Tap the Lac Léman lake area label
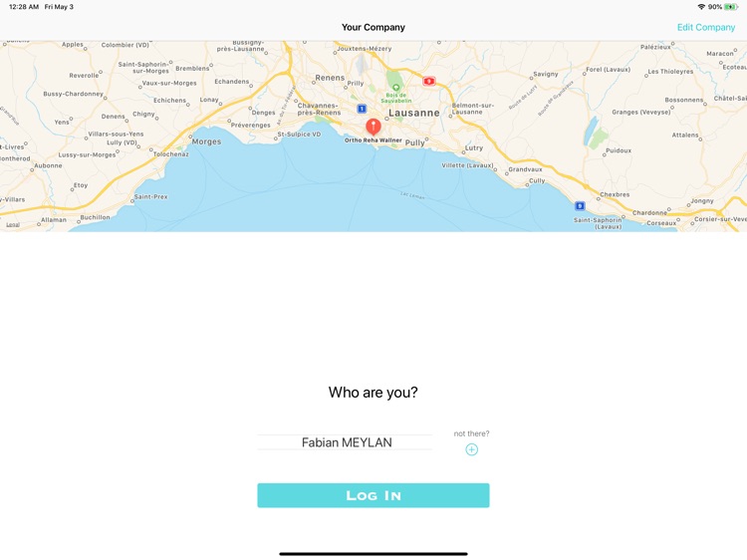The image size is (747, 560). [412, 195]
